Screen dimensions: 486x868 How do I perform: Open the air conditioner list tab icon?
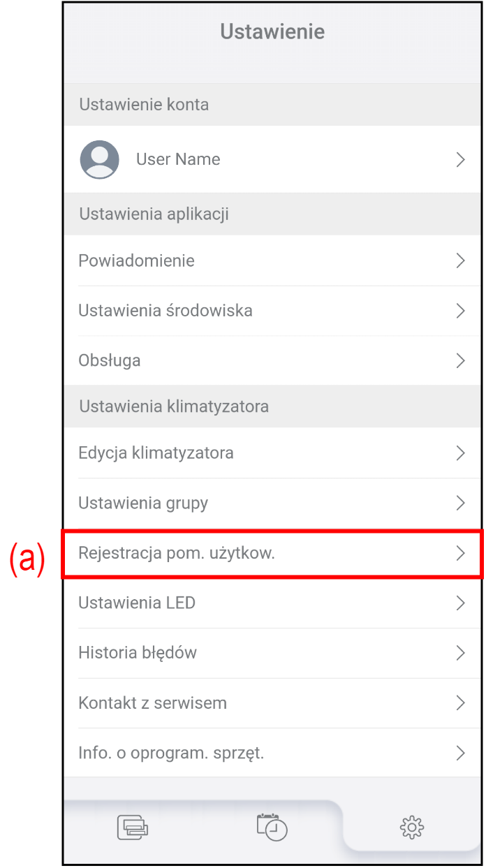coord(133,827)
